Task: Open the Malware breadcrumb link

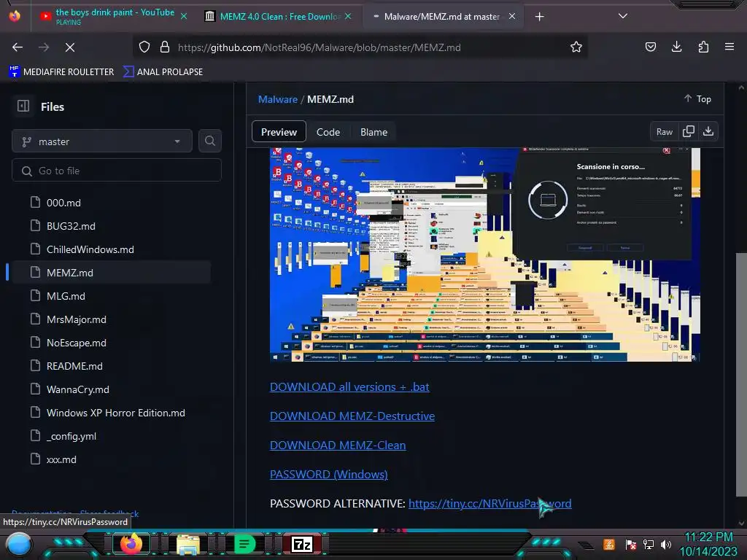Action: (278, 99)
